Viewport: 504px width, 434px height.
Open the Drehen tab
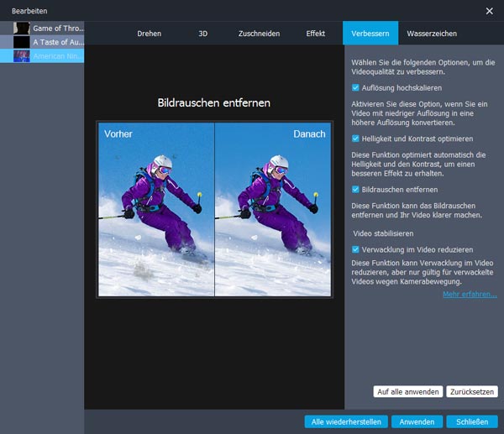click(x=149, y=34)
